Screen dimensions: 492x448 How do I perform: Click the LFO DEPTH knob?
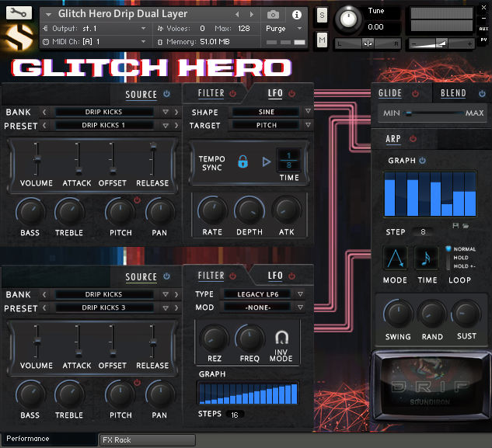[x=249, y=210]
